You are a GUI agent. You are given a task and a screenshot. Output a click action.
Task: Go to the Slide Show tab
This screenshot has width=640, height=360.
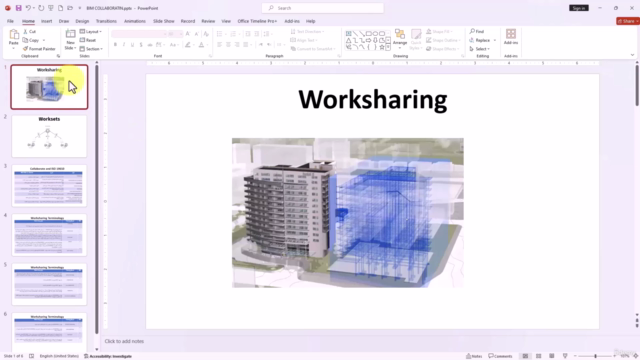click(164, 21)
